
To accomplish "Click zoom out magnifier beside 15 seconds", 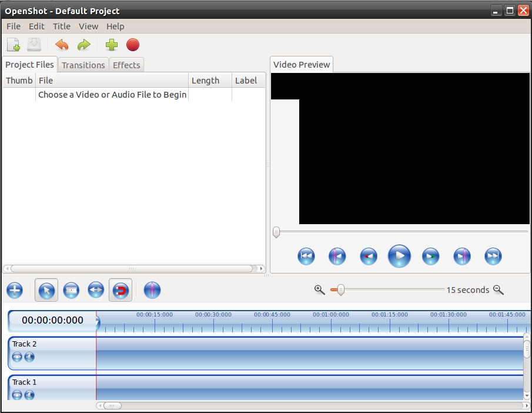I will pos(498,289).
